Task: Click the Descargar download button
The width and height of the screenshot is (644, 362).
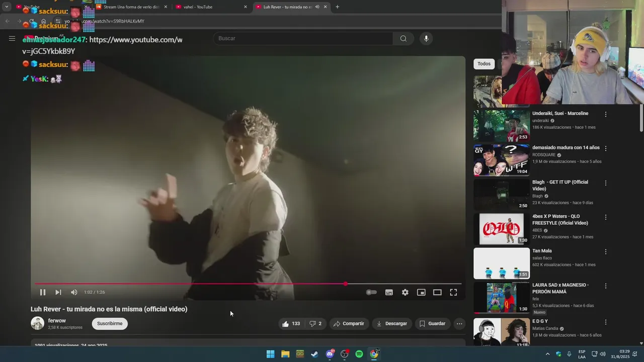Action: tap(392, 324)
